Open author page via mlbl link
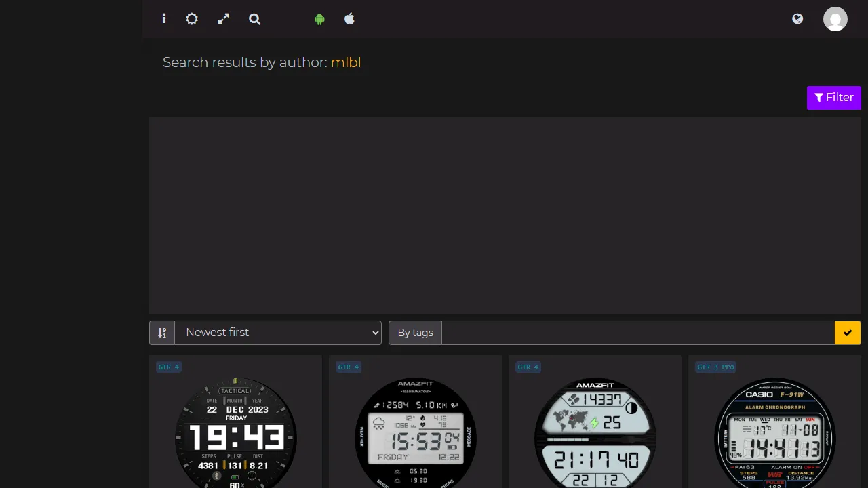The width and height of the screenshot is (868, 488). pyautogui.click(x=346, y=62)
